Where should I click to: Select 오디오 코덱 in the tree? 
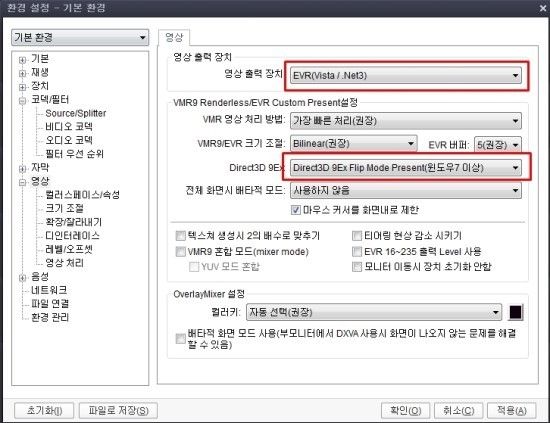click(69, 140)
